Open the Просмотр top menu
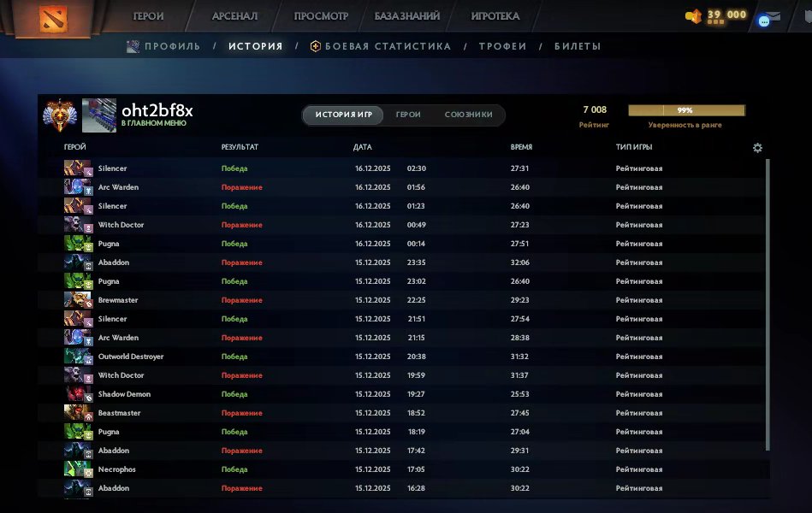This screenshot has height=513, width=812. point(321,16)
